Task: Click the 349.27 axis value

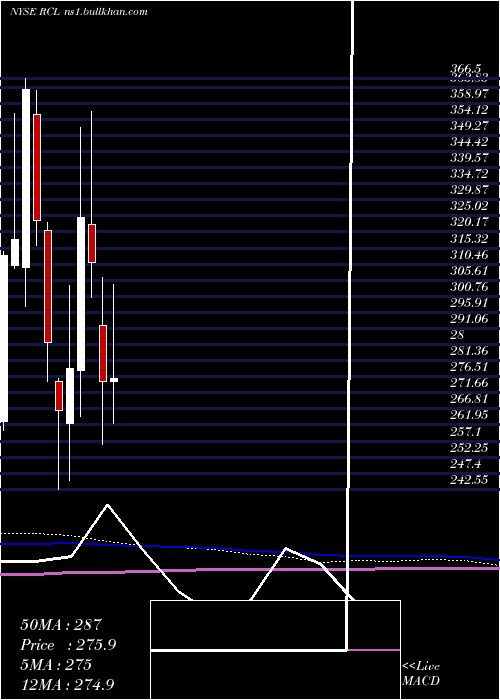Action: [x=469, y=126]
